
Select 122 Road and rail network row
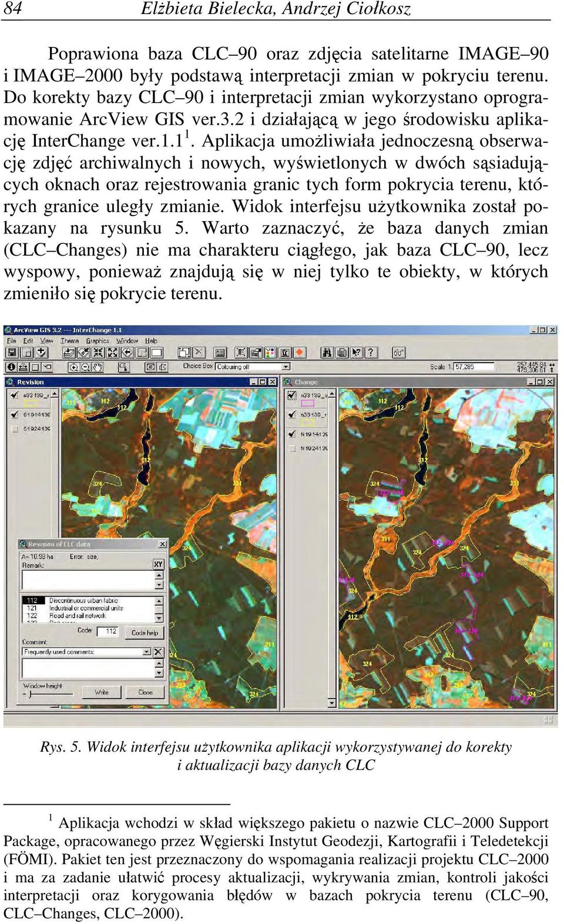coord(88,615)
